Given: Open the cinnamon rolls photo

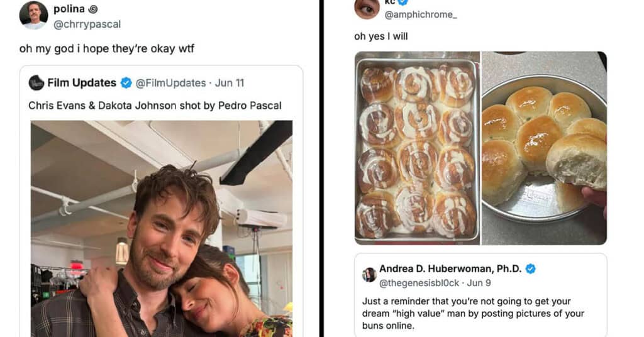Looking at the screenshot, I should [417, 148].
